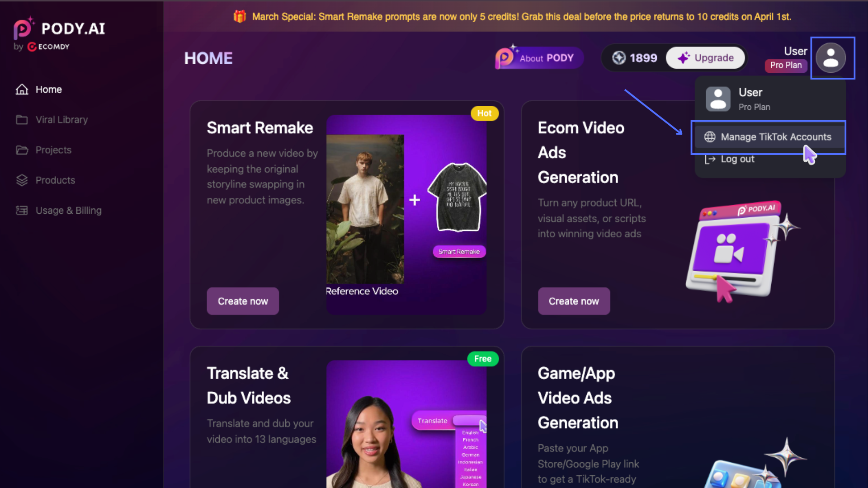Click Create now under Ecom Video Ads
868x488 pixels.
(x=574, y=301)
